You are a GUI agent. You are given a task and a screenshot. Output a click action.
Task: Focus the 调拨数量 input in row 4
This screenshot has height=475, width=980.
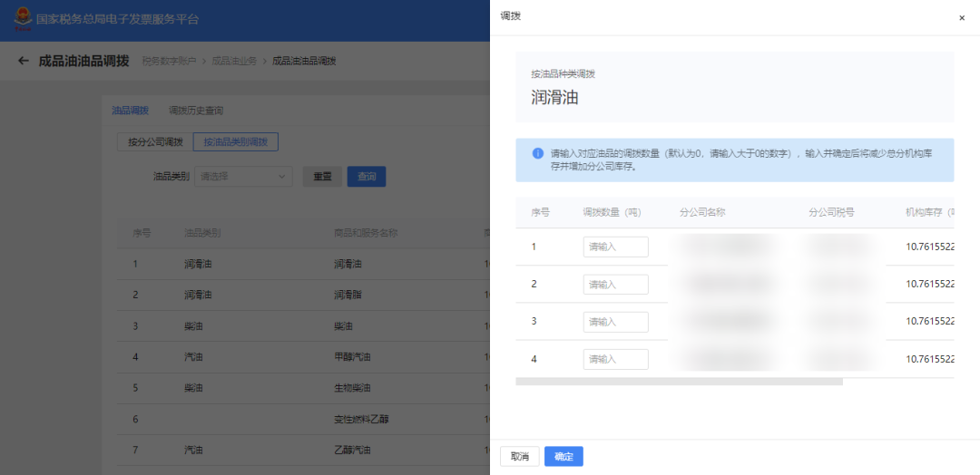(x=615, y=359)
